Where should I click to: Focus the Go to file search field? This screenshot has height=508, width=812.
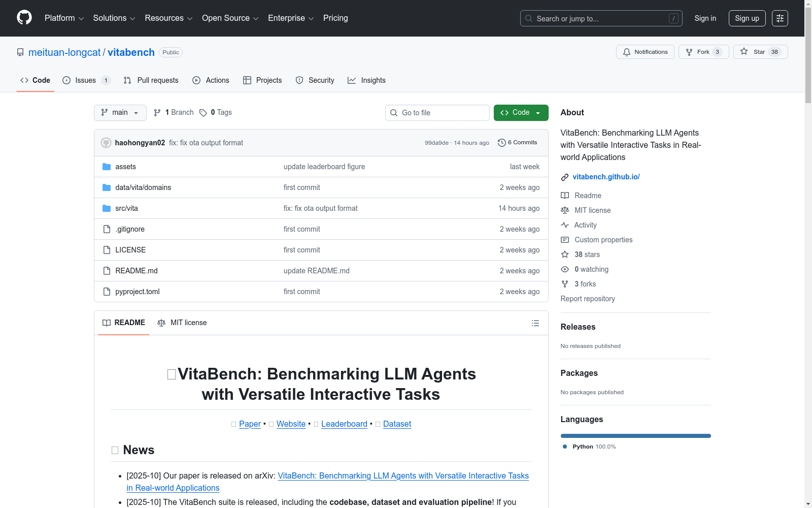[437, 113]
